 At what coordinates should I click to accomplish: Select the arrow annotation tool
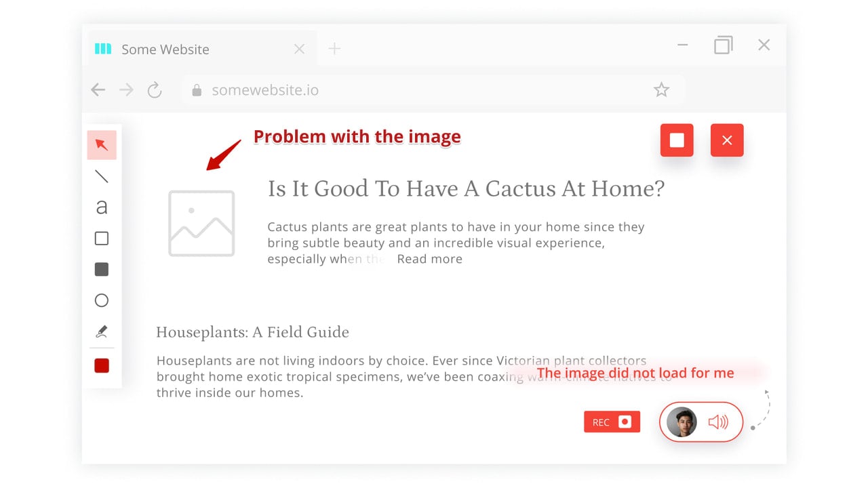click(x=102, y=145)
